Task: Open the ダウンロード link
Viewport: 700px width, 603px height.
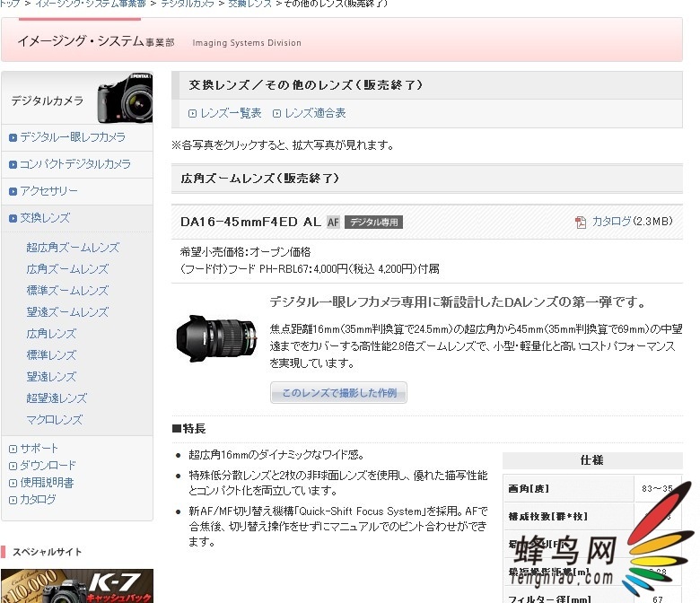Action: [x=48, y=466]
